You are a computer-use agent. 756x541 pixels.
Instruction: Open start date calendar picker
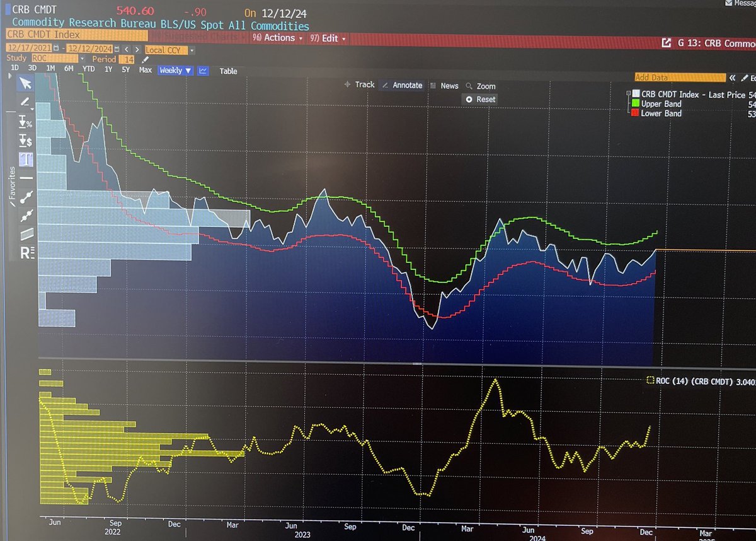[x=56, y=49]
